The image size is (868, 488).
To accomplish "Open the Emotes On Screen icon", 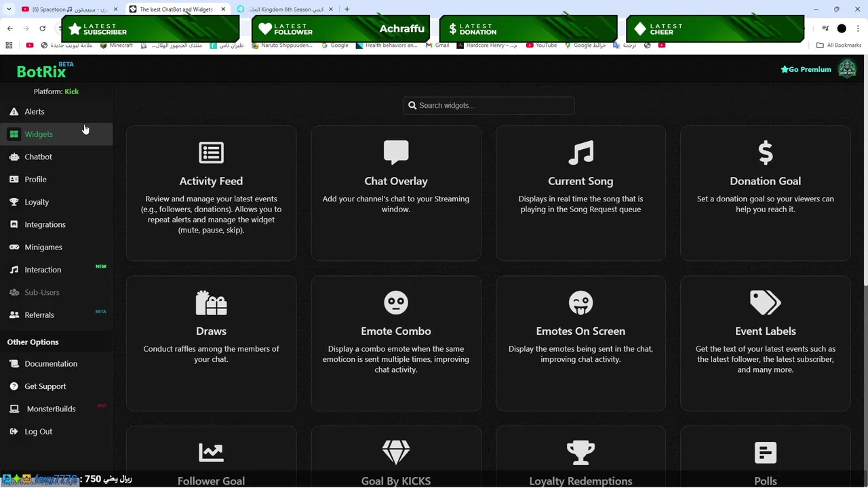I will tap(580, 303).
